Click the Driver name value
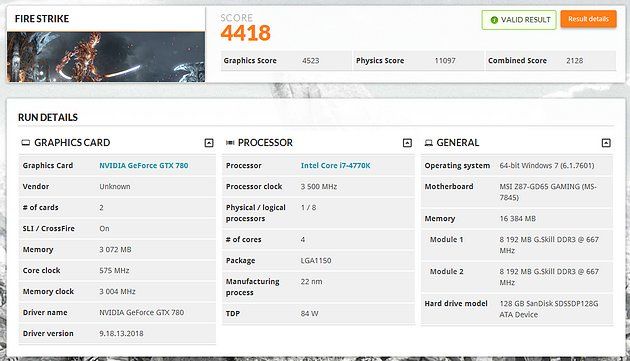The height and width of the screenshot is (361, 630). (x=141, y=312)
